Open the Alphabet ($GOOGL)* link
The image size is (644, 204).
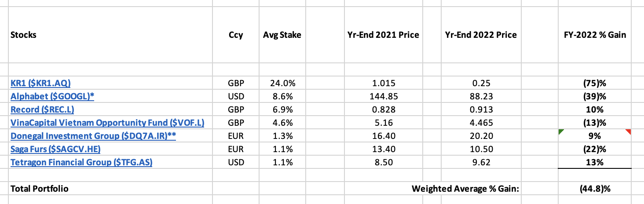(x=52, y=96)
